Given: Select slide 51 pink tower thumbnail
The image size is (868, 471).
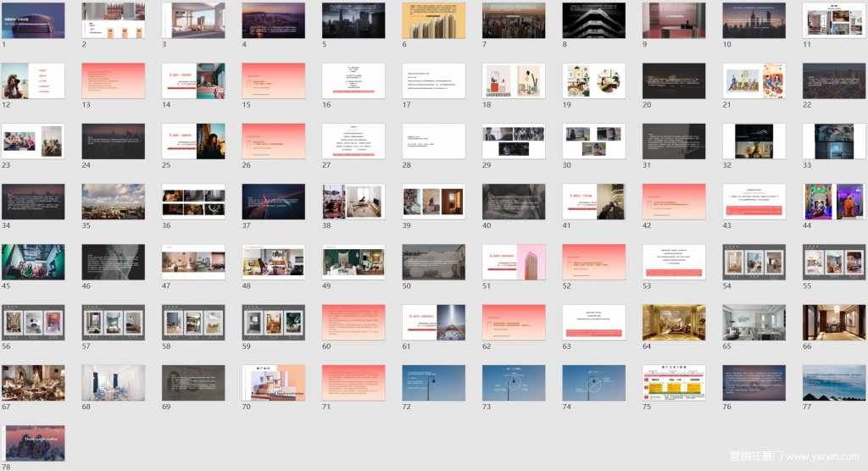Looking at the screenshot, I should click(514, 262).
